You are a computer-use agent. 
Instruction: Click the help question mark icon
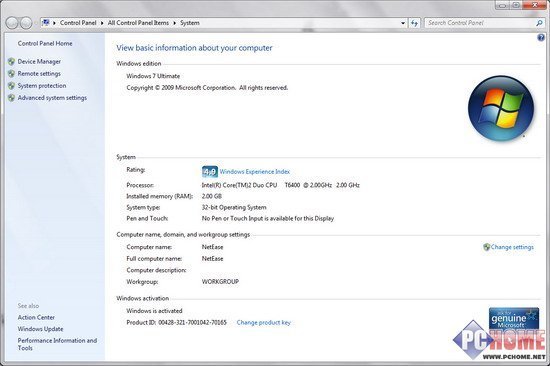(x=541, y=38)
